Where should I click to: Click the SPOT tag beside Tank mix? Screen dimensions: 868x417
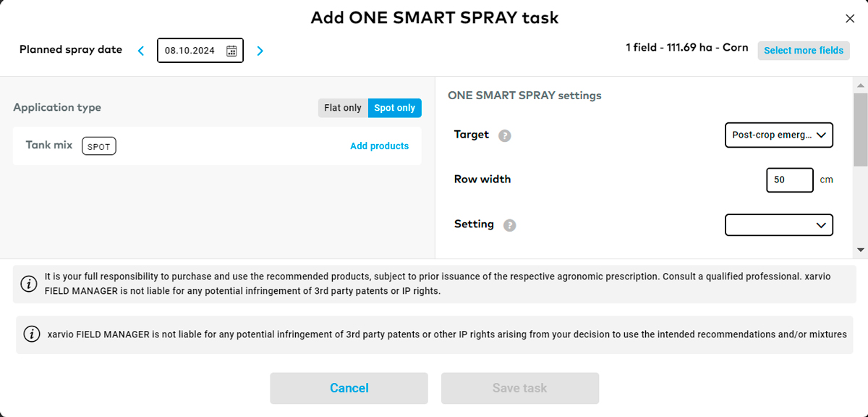[x=99, y=146]
